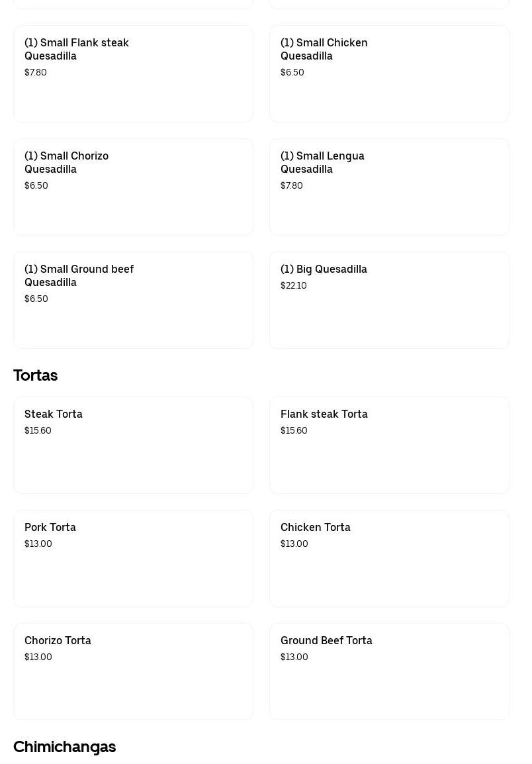The width and height of the screenshot is (532, 764).
Task: Click the $13.00 price under Ground Beef Torta
Action: [x=294, y=657]
